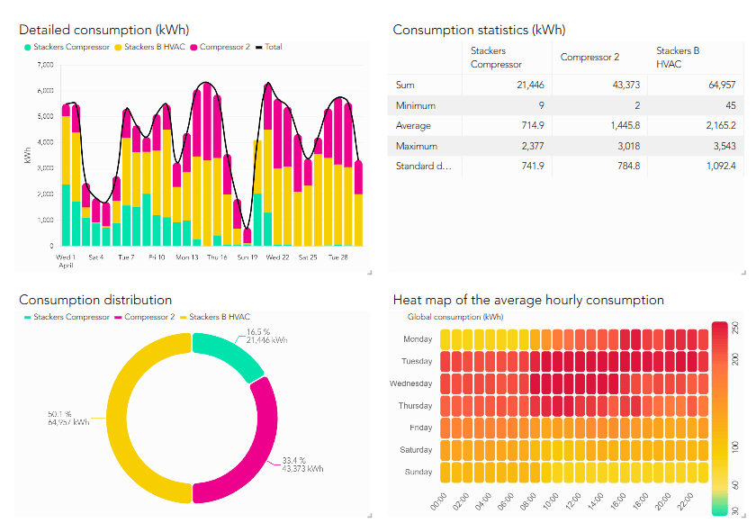Toggle Stackers B HVAC legend in detailed consumption chart

tap(150, 47)
